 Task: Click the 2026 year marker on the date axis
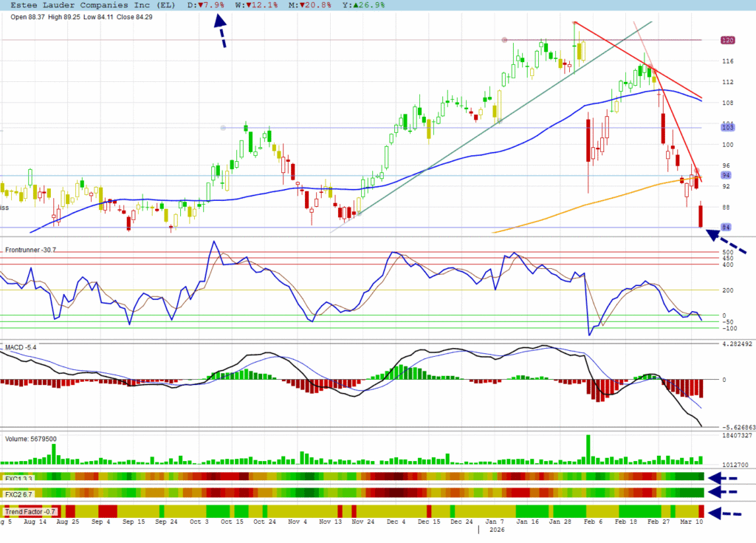click(496, 530)
